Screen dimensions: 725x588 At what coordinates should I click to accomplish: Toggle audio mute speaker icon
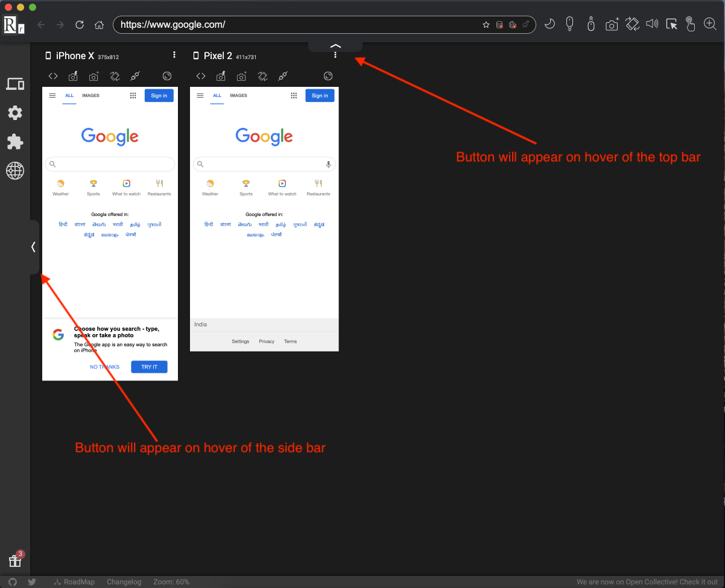(652, 24)
